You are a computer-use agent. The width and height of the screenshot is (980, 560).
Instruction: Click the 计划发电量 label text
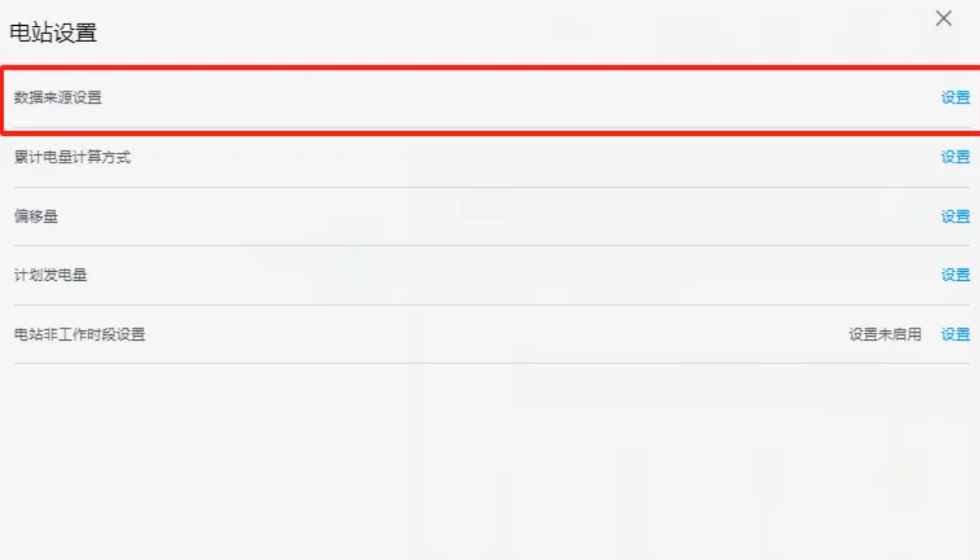click(51, 275)
